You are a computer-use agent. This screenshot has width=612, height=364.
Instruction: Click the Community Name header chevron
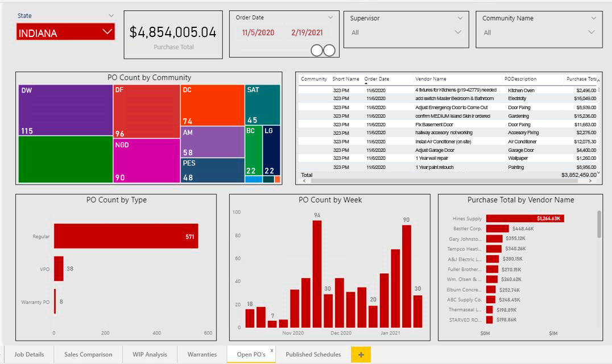[x=594, y=18]
